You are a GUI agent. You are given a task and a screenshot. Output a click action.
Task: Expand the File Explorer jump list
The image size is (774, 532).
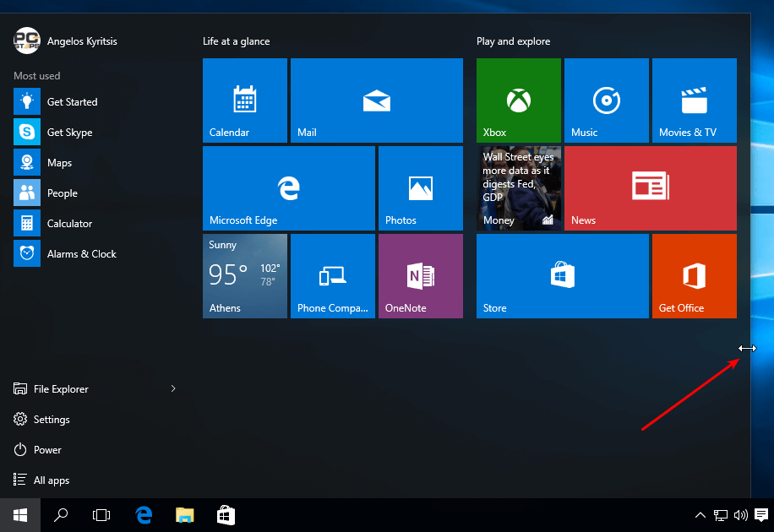[172, 388]
